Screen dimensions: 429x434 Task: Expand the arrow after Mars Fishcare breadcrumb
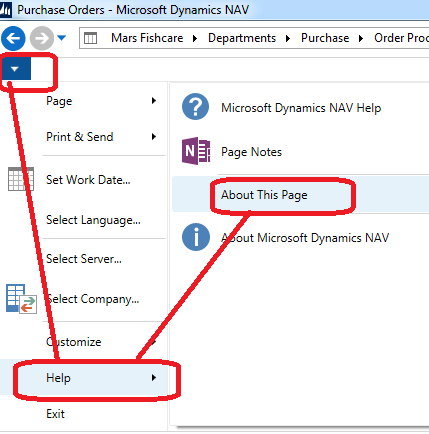pos(195,39)
